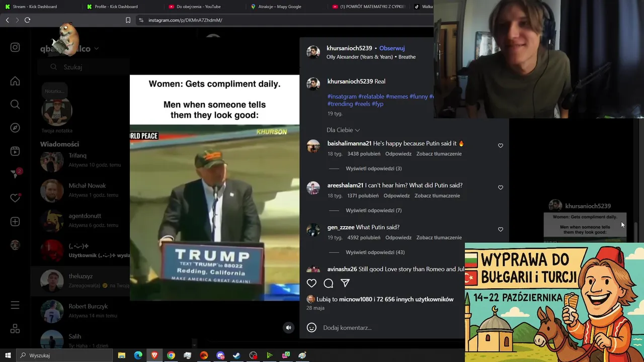Viewport: 644px width, 362px height.
Task: Open the Robert Burczyk conversation
Action: pos(80,311)
